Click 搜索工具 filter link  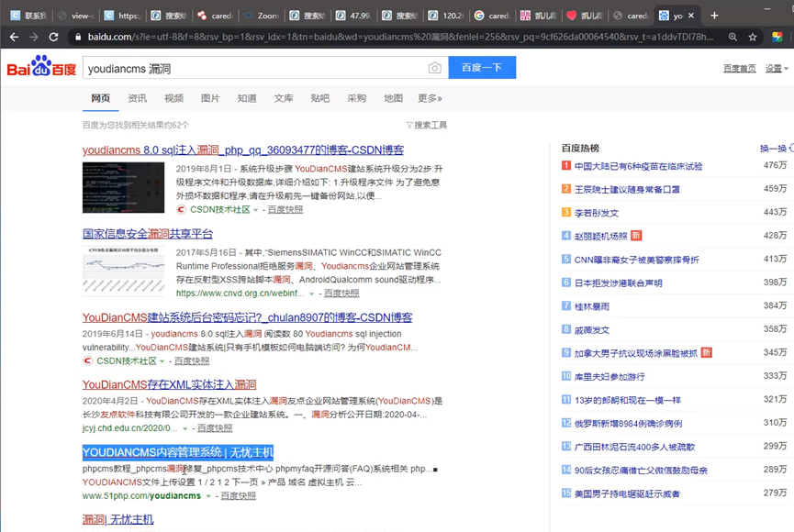pyautogui.click(x=431, y=125)
